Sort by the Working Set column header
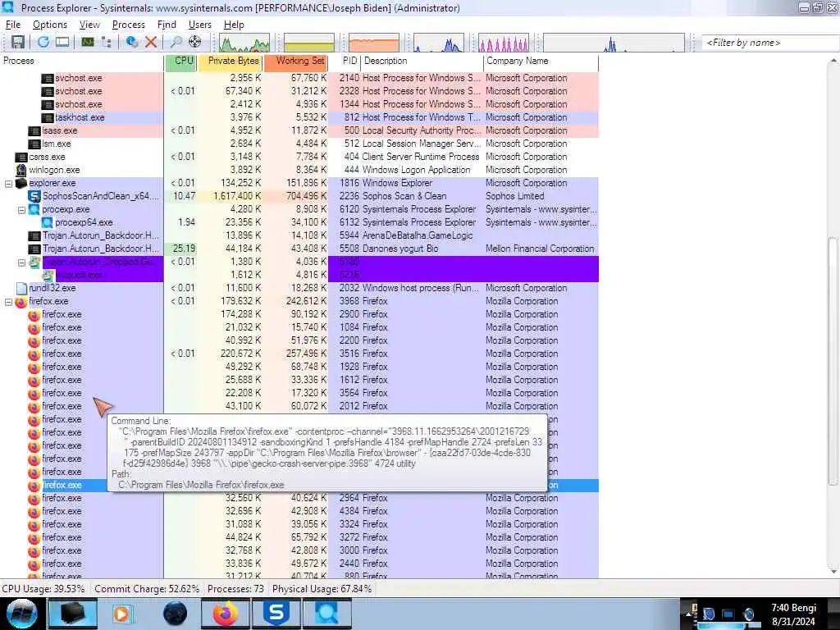Screen dimensions: 840x630 point(295,61)
